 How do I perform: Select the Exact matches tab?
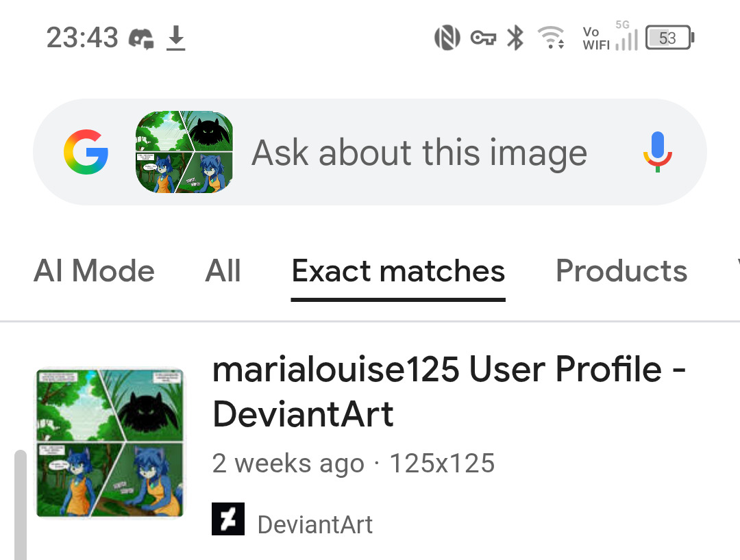point(398,271)
